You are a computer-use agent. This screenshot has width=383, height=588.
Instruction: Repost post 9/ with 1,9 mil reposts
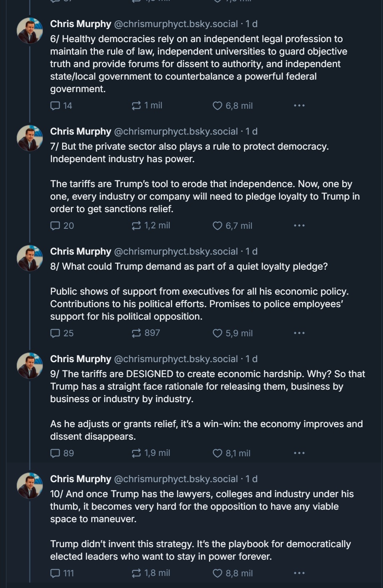pyautogui.click(x=137, y=453)
